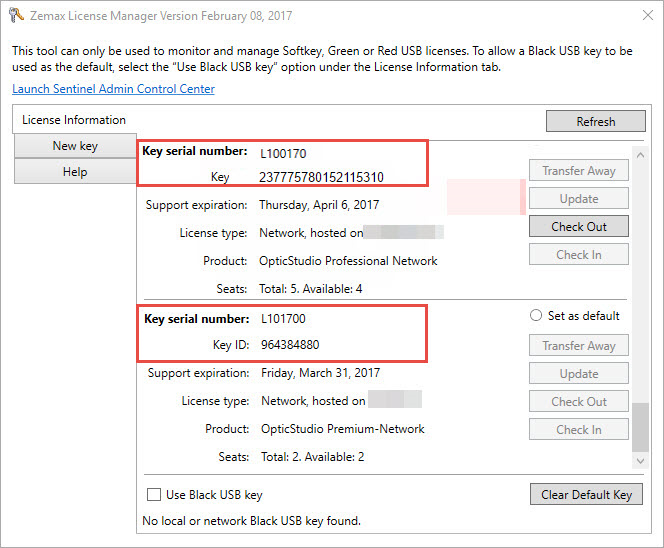Click the text Total: 2. Available: 2

tap(313, 457)
